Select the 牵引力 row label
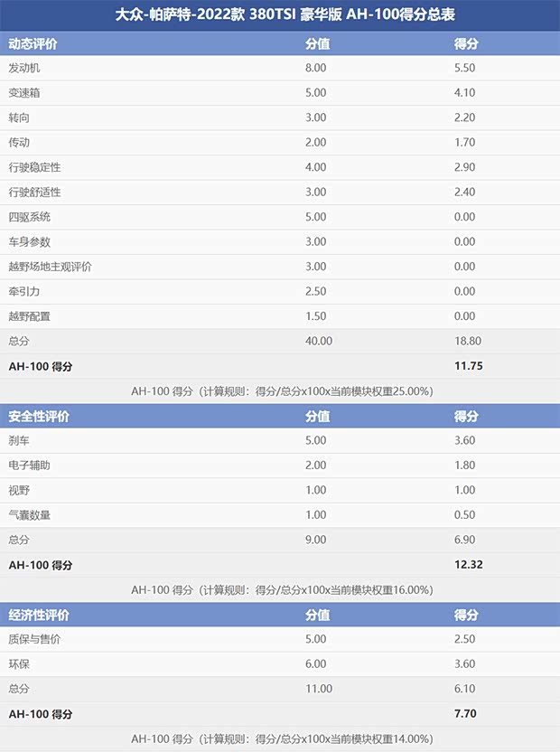The image size is (560, 752). tap(24, 292)
